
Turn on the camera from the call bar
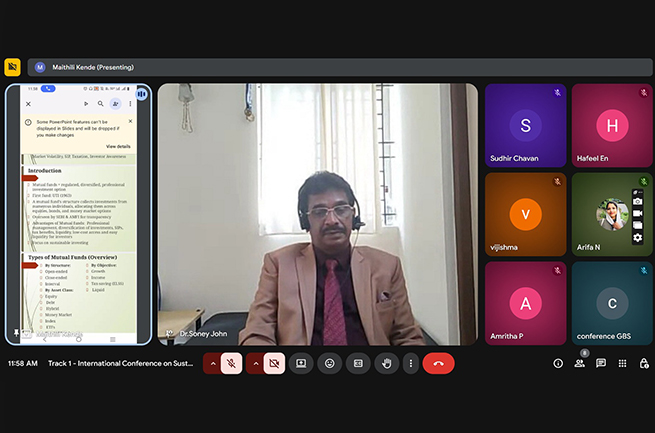pyautogui.click(x=274, y=364)
